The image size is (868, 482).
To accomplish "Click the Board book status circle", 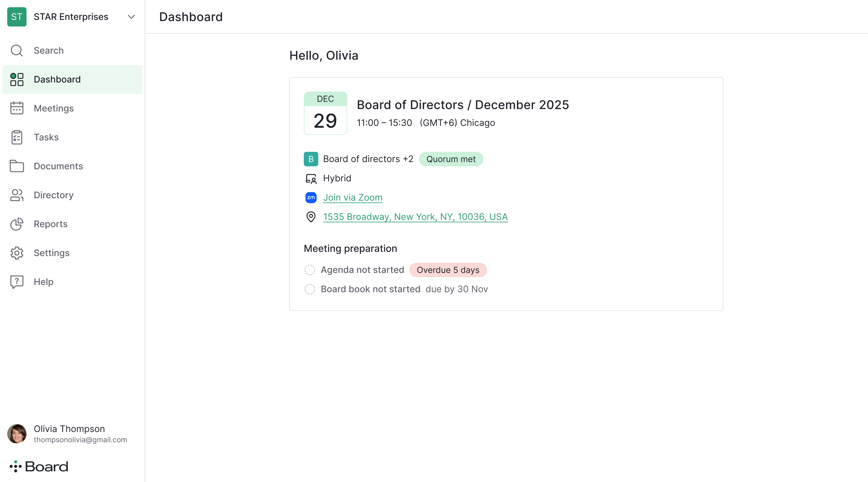I will (310, 289).
